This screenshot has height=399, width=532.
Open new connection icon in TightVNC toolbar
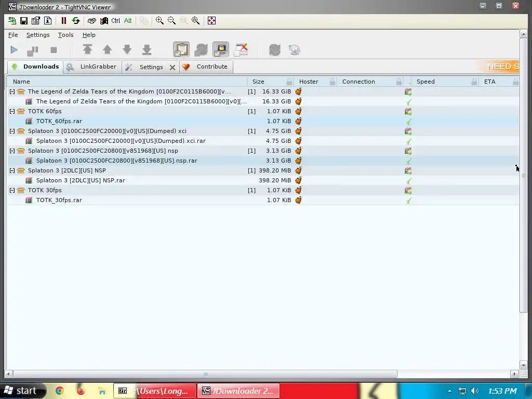pyautogui.click(x=12, y=21)
